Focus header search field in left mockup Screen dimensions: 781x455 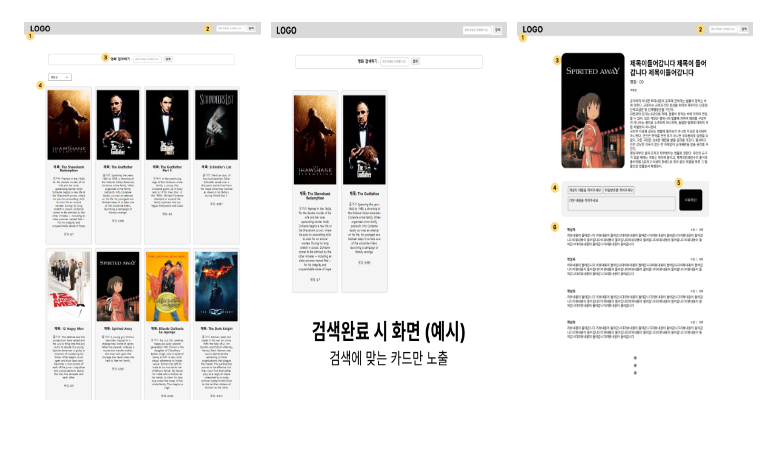click(230, 28)
